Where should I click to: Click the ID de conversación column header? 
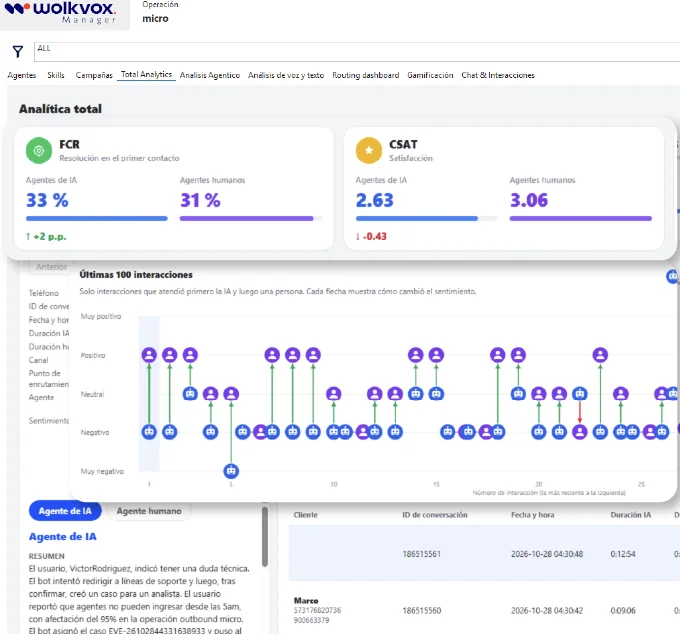(x=435, y=515)
